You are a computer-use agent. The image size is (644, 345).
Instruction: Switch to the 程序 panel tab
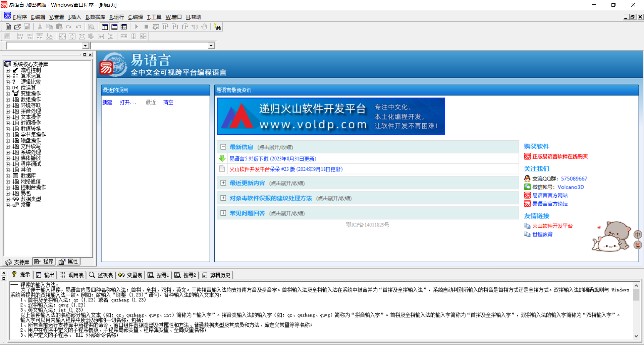[44, 262]
